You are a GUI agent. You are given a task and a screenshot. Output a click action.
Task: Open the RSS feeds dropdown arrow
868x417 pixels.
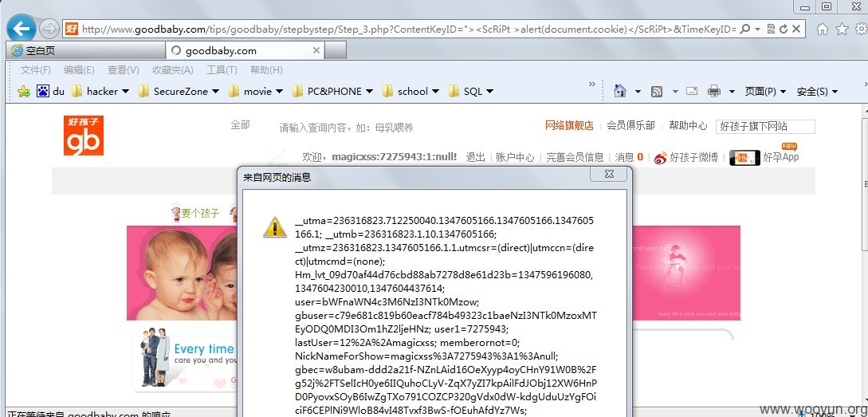(675, 92)
